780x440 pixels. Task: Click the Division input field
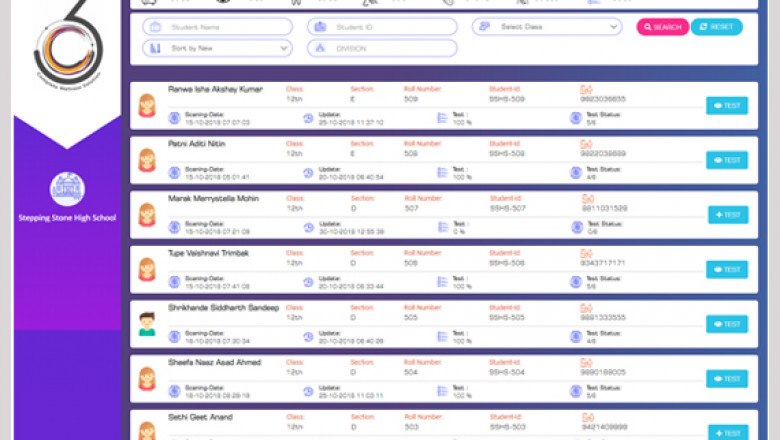click(382, 48)
